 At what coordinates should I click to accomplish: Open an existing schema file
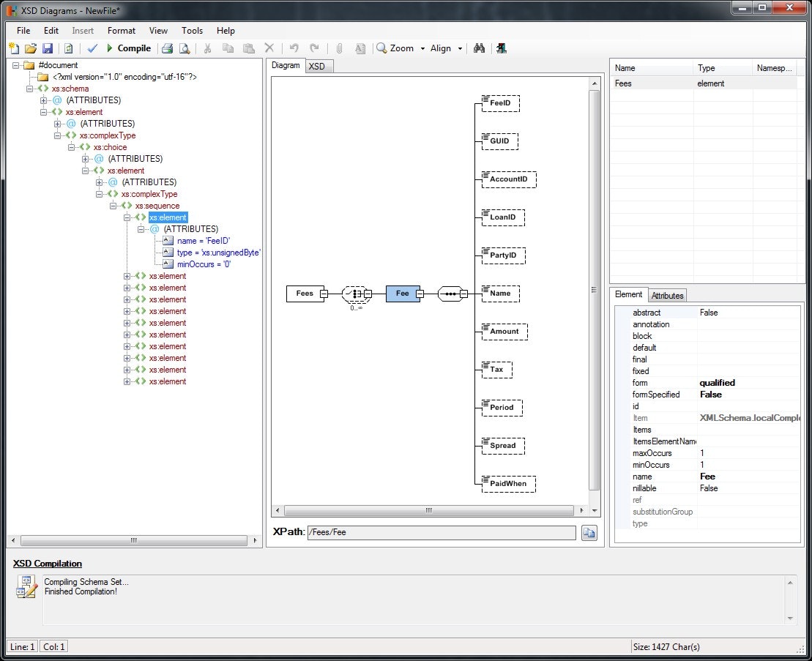(30, 48)
